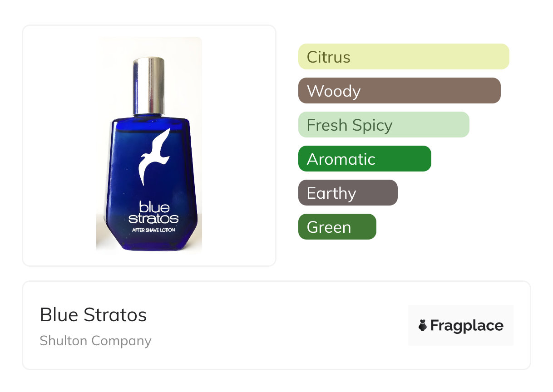Open the Shulton Company brand link
Screen dimensions: 553x392
pyautogui.click(x=95, y=341)
